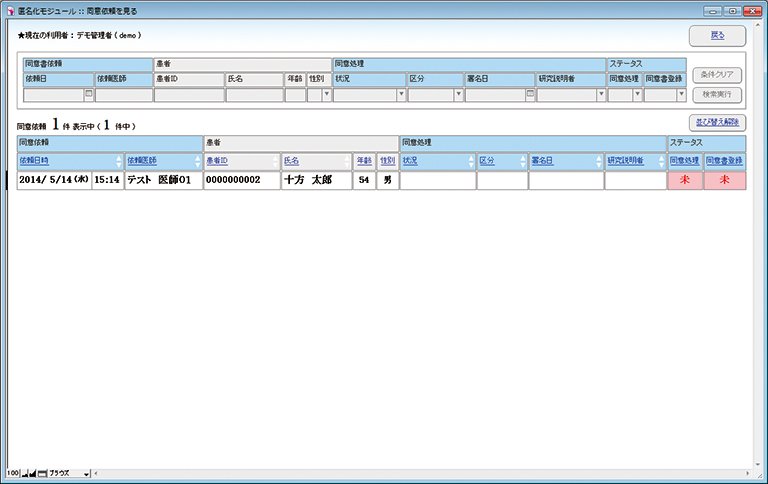Open the calendar picker for 署名日 filter
The width and height of the screenshot is (768, 484).
tap(530, 94)
